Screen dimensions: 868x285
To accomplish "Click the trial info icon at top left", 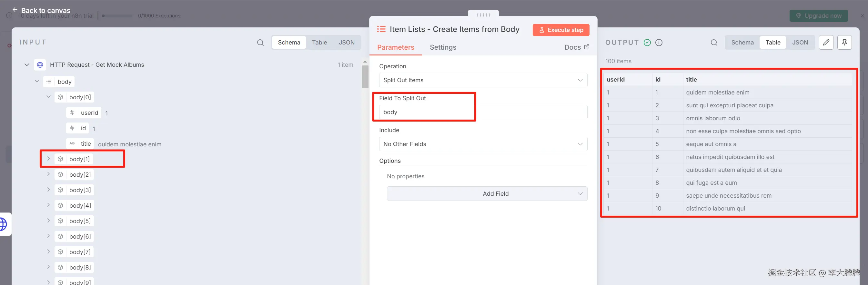I will 9,15.
